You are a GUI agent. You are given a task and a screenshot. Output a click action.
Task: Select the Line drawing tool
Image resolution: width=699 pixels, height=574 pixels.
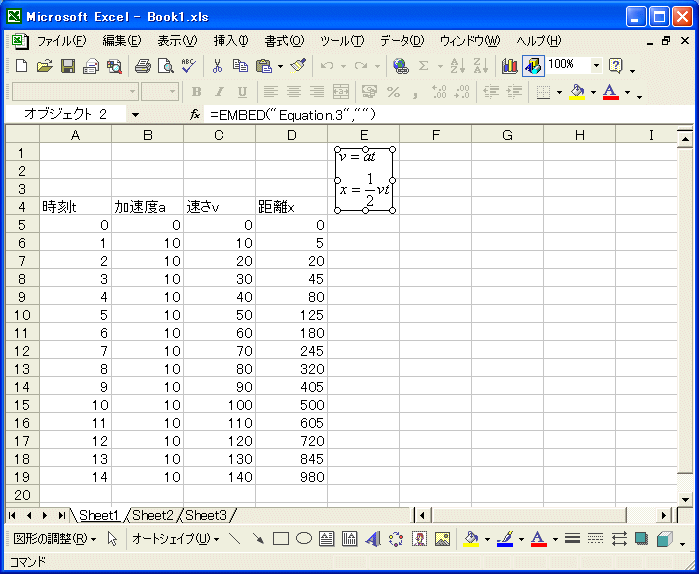click(x=234, y=539)
